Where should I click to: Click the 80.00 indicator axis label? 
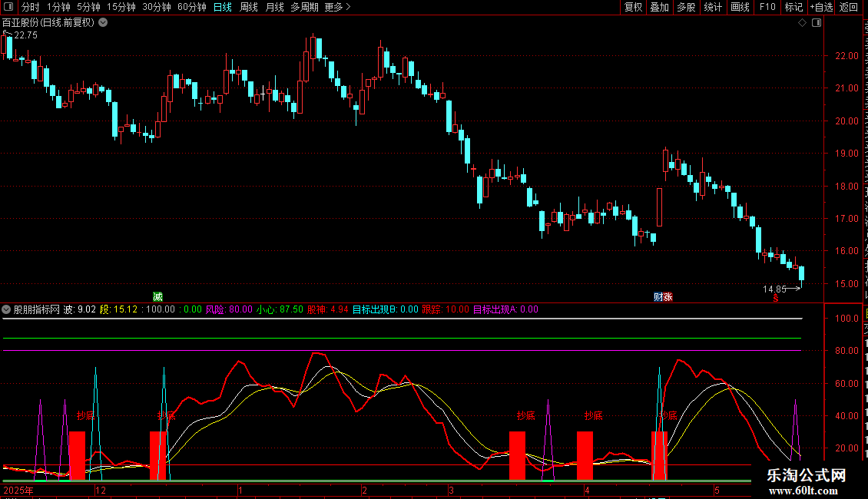pyautogui.click(x=846, y=351)
